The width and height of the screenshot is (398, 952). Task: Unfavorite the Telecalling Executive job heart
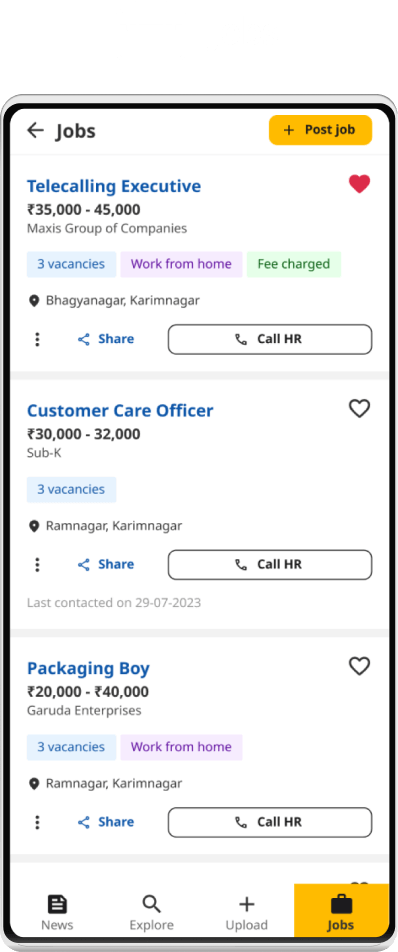[359, 184]
